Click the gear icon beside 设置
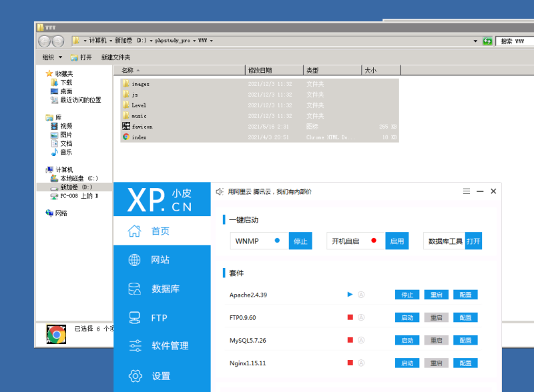The width and height of the screenshot is (534, 392). pyautogui.click(x=136, y=376)
